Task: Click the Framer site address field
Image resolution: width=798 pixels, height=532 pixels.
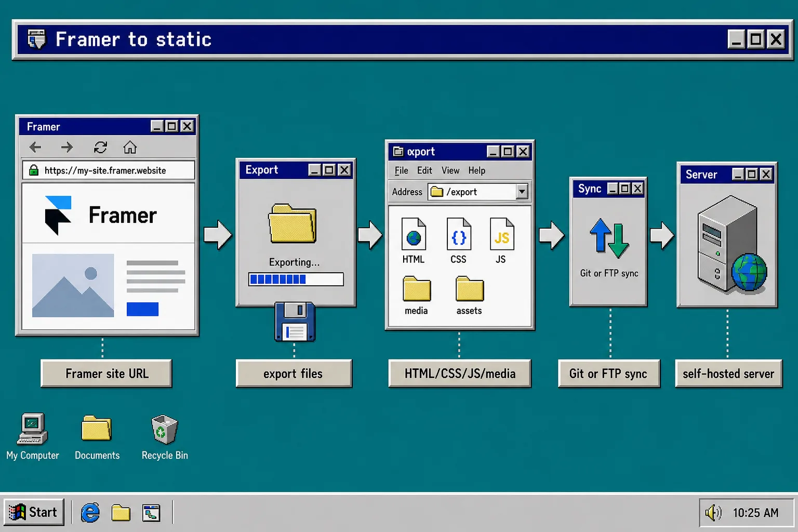Action: pyautogui.click(x=109, y=170)
